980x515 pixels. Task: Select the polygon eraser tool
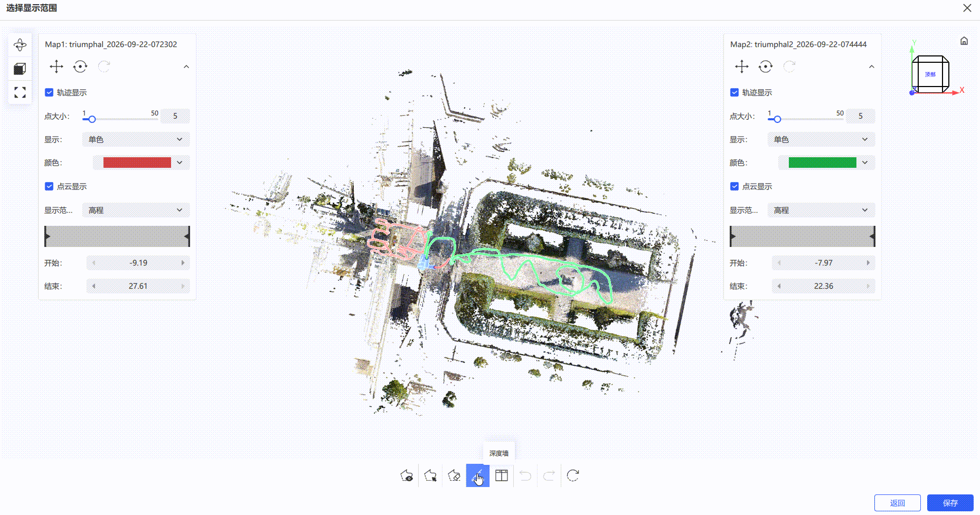(x=454, y=475)
